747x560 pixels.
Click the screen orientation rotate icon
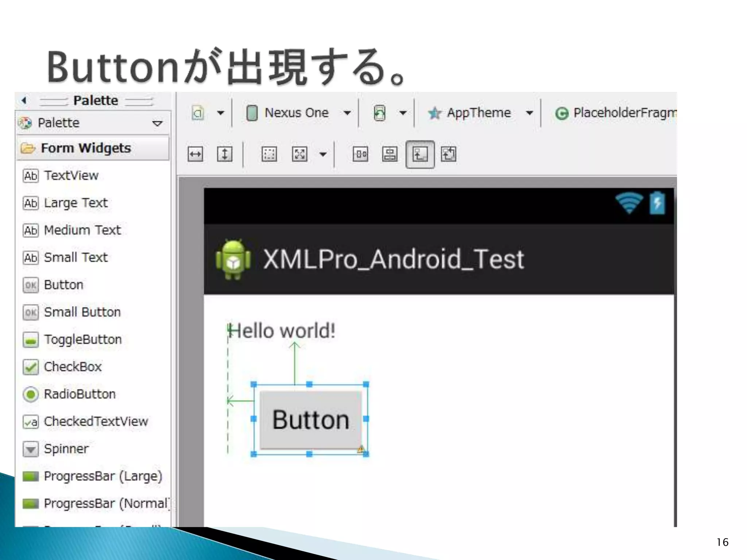coord(379,113)
